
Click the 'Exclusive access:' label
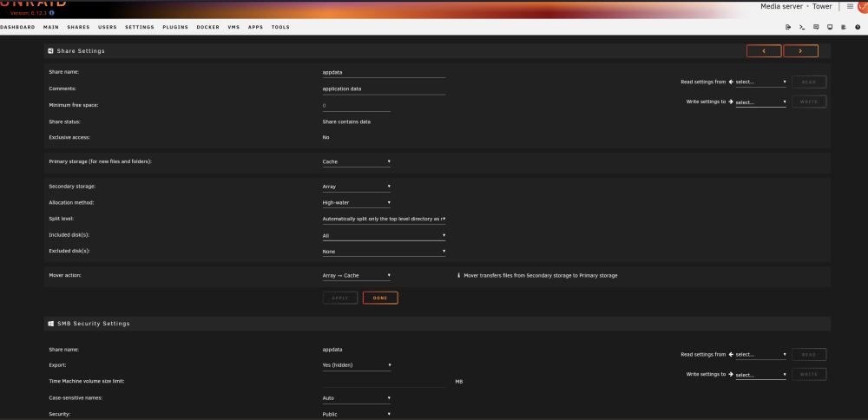pos(69,137)
